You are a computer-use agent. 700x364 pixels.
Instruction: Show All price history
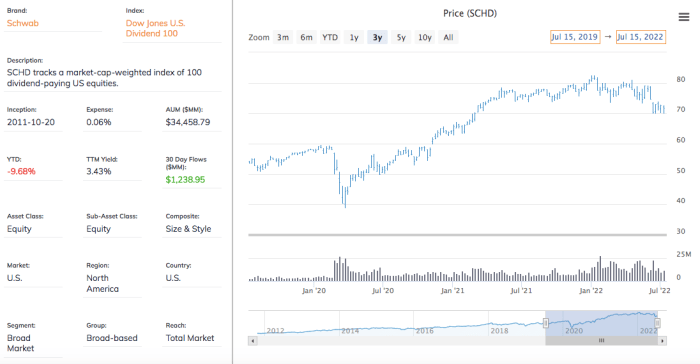pos(448,38)
